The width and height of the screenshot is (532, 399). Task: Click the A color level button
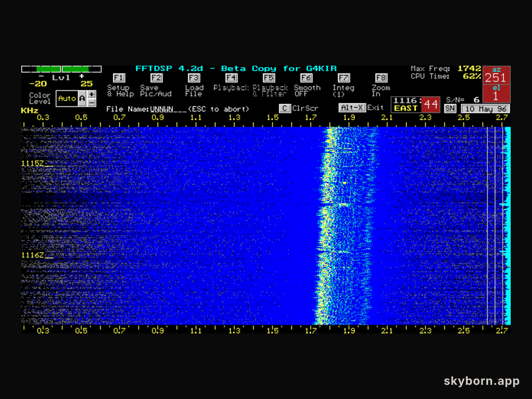tap(82, 98)
